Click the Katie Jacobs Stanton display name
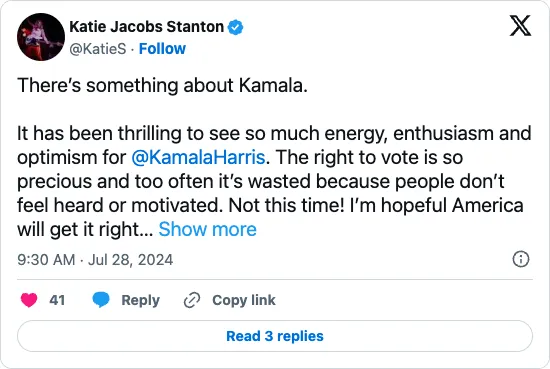Viewport: 550px width, 369px height. (147, 27)
